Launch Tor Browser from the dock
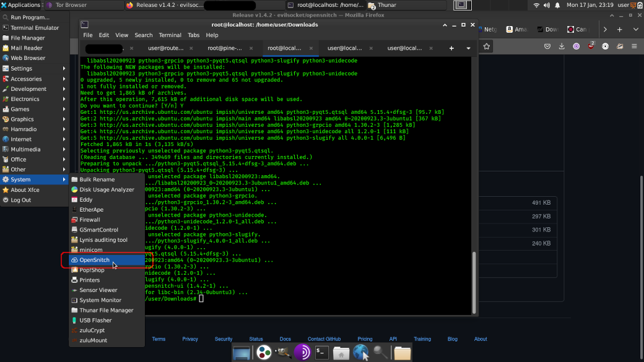The height and width of the screenshot is (362, 644). click(x=302, y=353)
